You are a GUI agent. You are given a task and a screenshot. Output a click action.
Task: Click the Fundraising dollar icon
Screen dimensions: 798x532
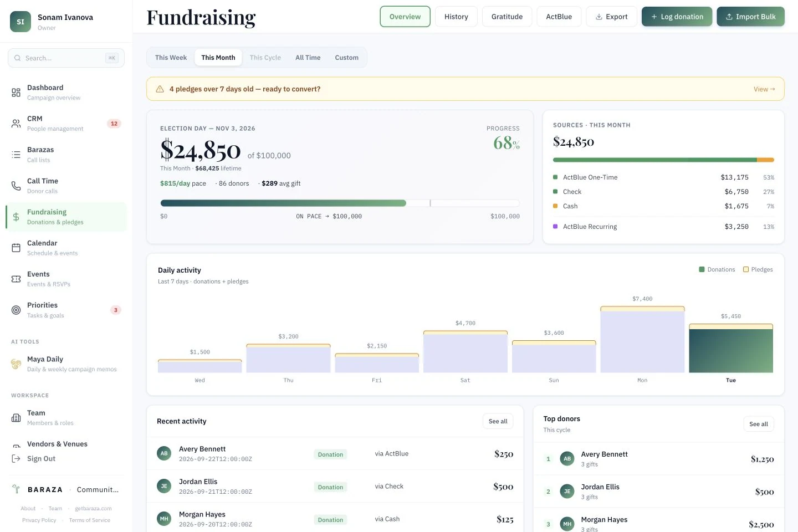coord(16,217)
